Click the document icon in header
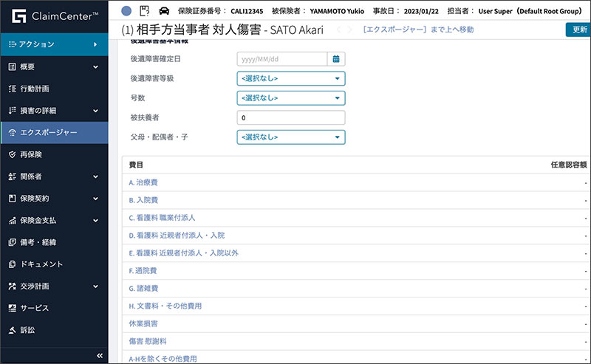591x364 pixels. tap(145, 11)
